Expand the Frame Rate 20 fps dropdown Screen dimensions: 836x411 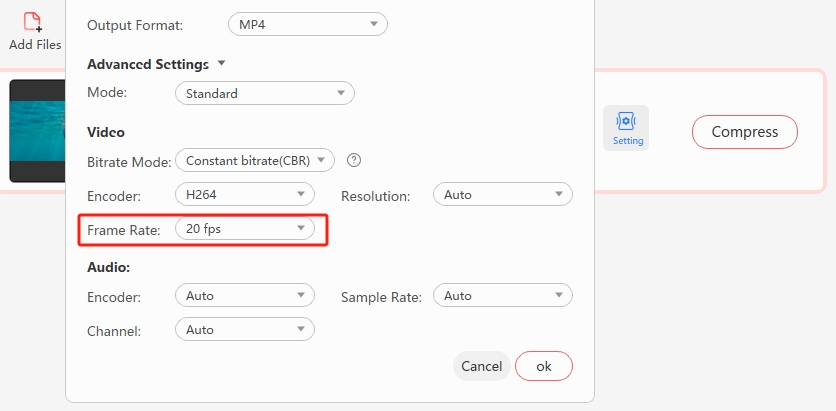(x=244, y=229)
